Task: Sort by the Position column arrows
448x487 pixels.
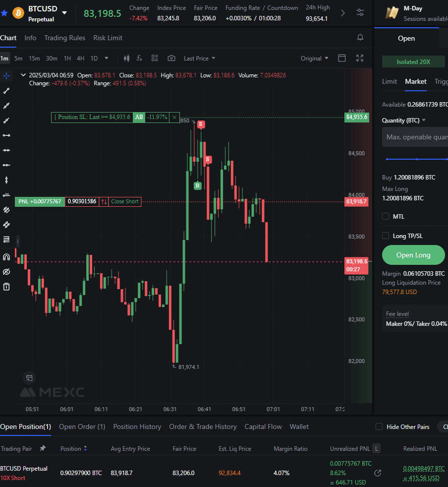Action: click(x=85, y=448)
